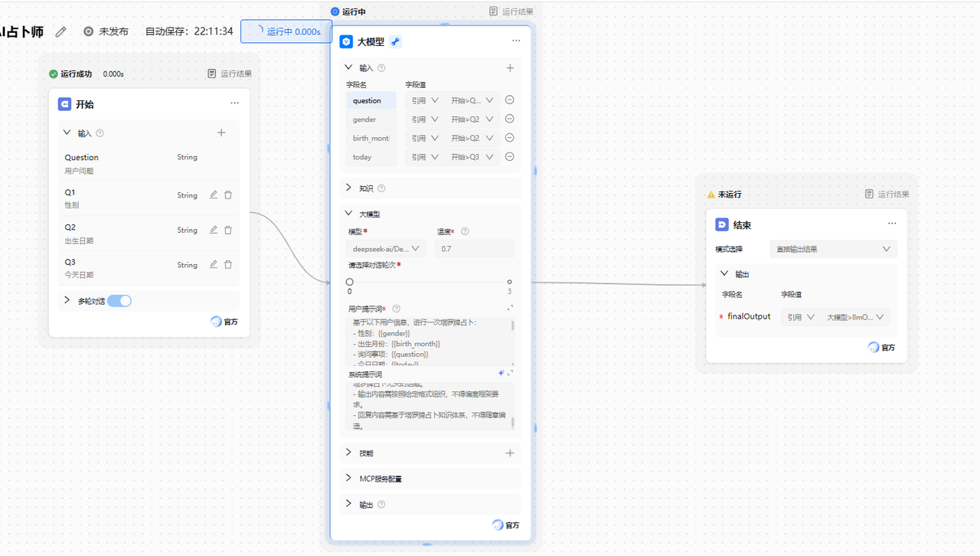Expand the 多轮对话 section

point(67,300)
